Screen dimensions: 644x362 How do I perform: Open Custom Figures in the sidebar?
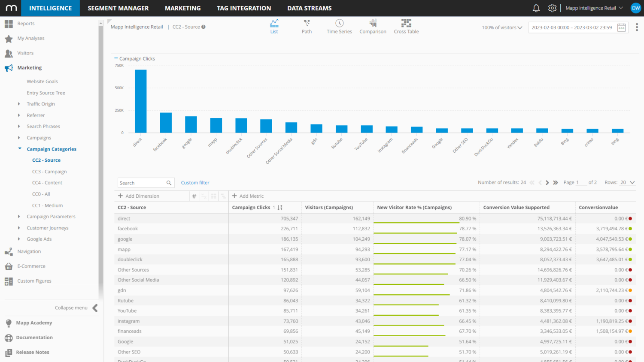(34, 281)
